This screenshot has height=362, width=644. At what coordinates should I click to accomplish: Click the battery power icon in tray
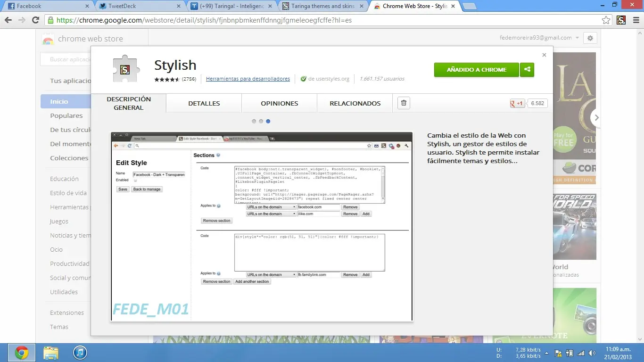pyautogui.click(x=570, y=353)
